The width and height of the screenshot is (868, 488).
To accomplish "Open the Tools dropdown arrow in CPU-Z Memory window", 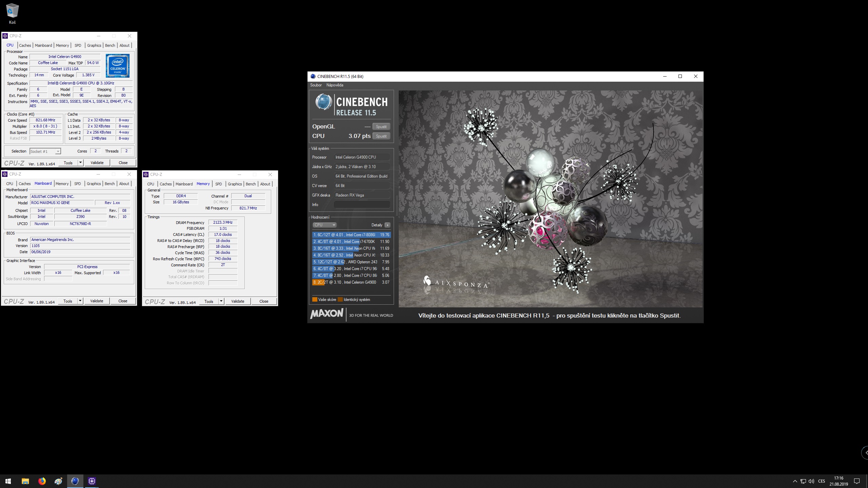I will pyautogui.click(x=221, y=301).
